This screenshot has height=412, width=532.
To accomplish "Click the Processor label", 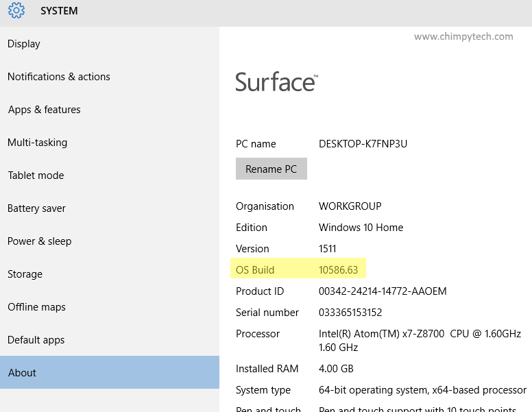I will [258, 334].
